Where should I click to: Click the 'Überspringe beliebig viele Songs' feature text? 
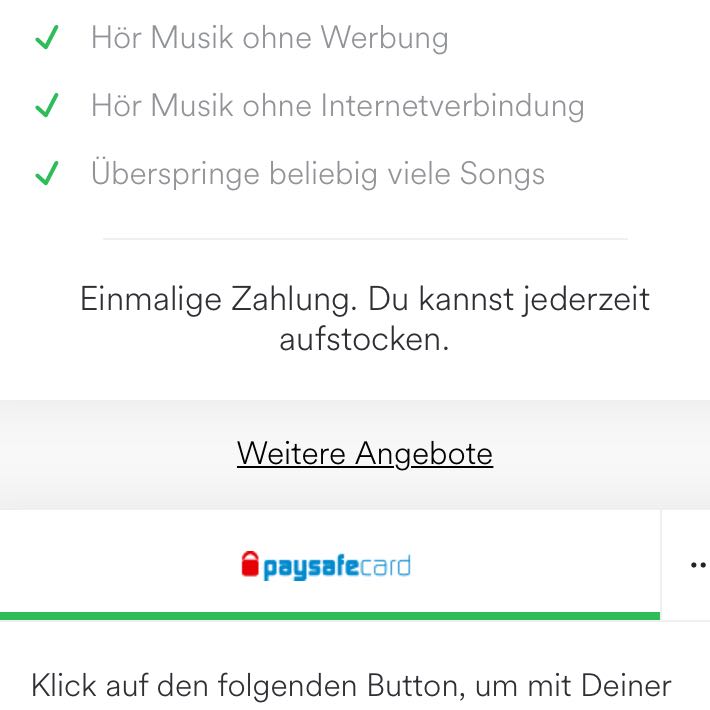(x=317, y=174)
